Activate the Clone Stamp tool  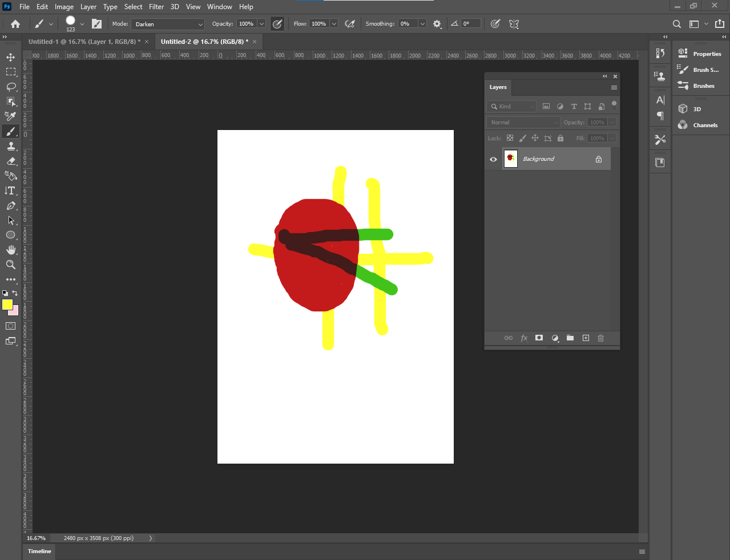(11, 146)
